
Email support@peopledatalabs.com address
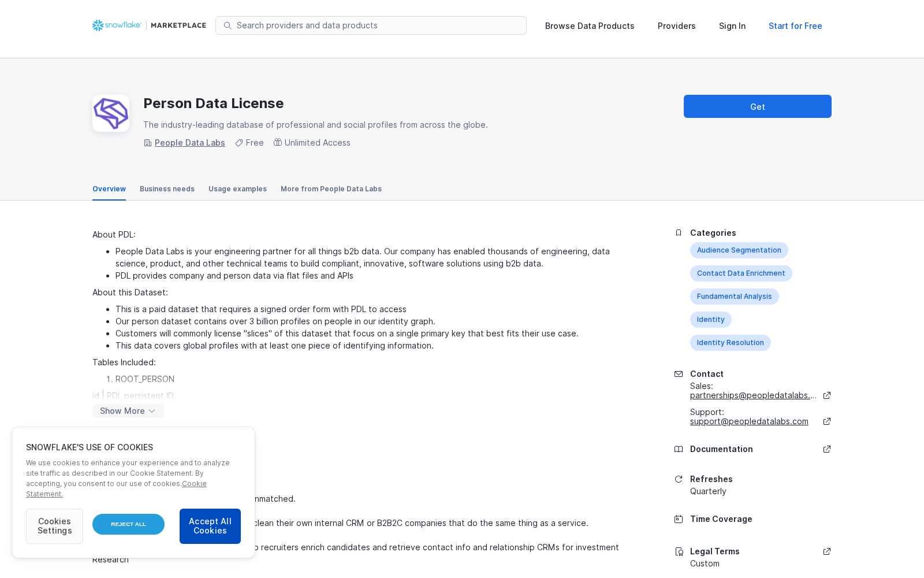(749, 421)
